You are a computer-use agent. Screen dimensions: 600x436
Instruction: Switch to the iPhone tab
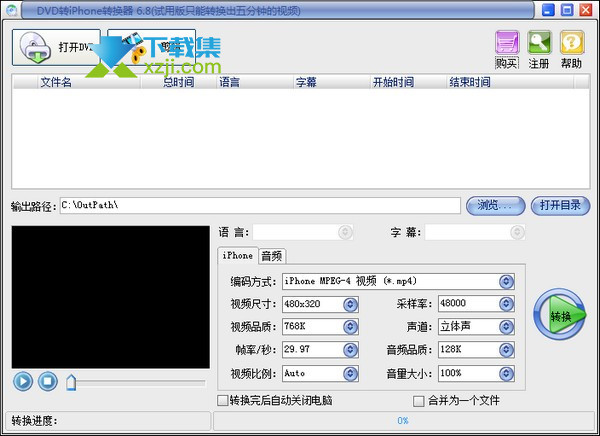click(238, 255)
